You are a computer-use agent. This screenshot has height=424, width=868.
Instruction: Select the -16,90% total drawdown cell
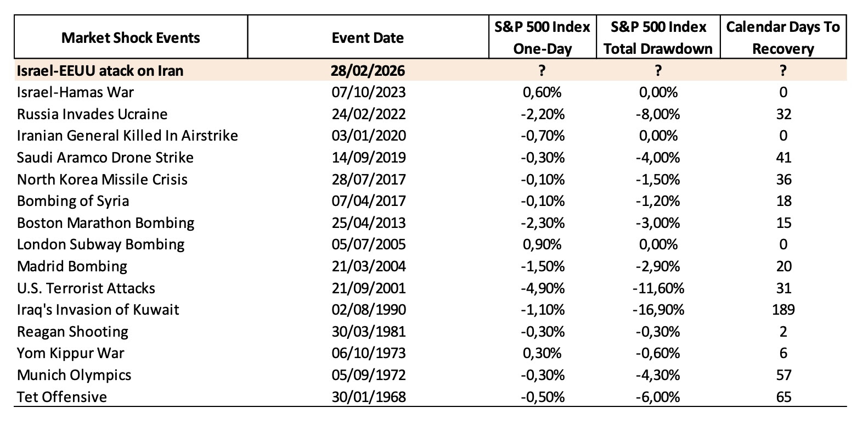pyautogui.click(x=658, y=310)
